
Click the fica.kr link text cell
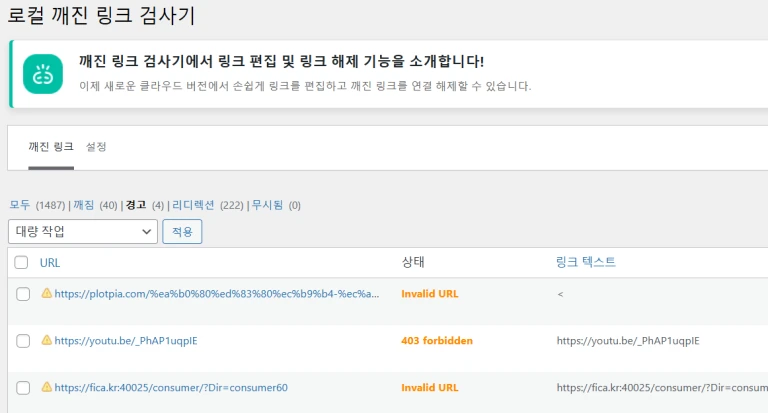click(x=662, y=388)
